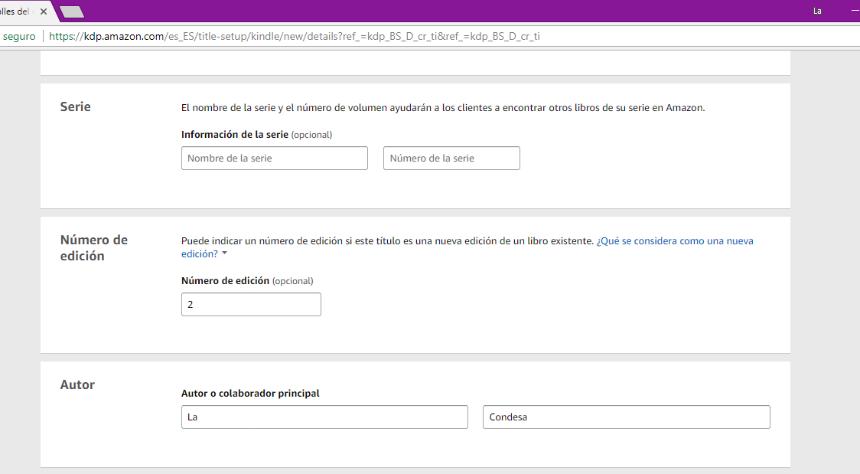Image resolution: width=860 pixels, height=474 pixels.
Task: Click the author first name field containing La
Action: (x=324, y=417)
